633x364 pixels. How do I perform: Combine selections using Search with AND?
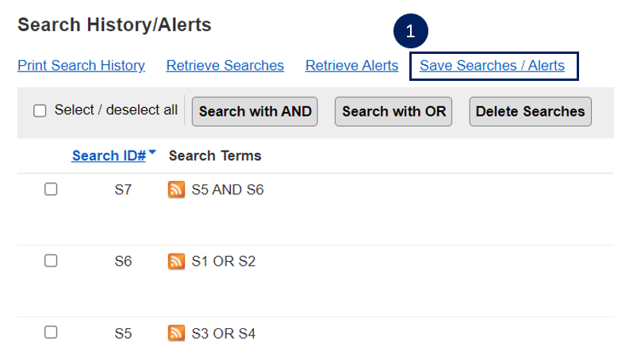pos(255,111)
